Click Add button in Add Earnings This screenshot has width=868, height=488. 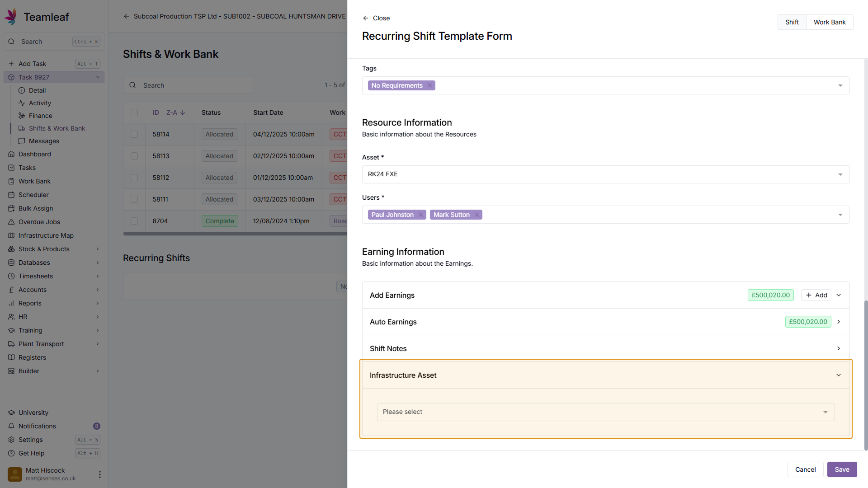point(816,295)
